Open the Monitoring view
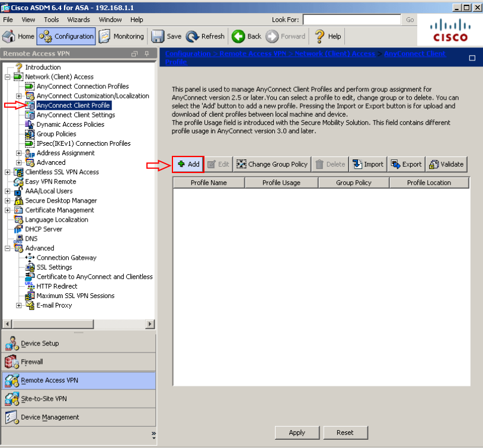The height and width of the screenshot is (448, 483). 122,36
